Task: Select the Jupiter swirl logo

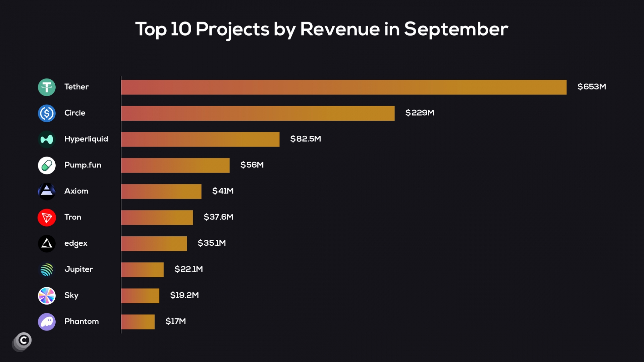Action: pyautogui.click(x=47, y=269)
